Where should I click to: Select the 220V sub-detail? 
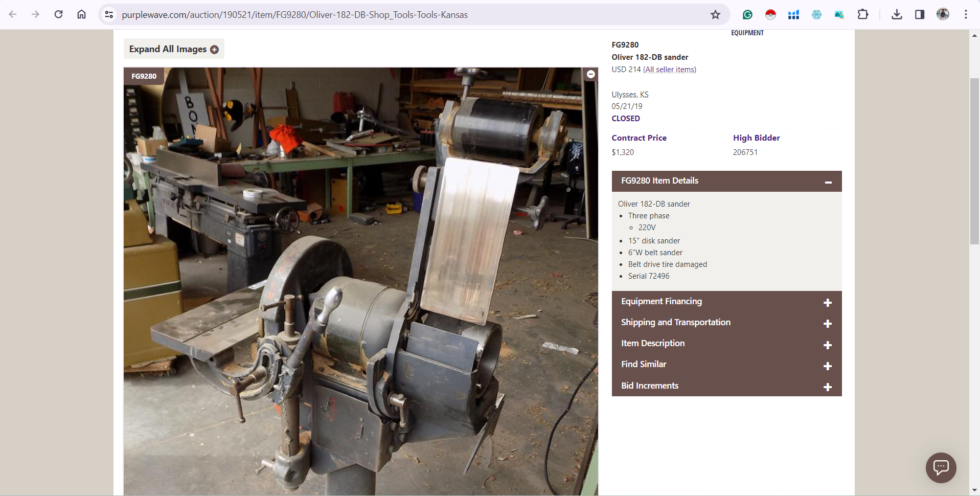tap(647, 228)
